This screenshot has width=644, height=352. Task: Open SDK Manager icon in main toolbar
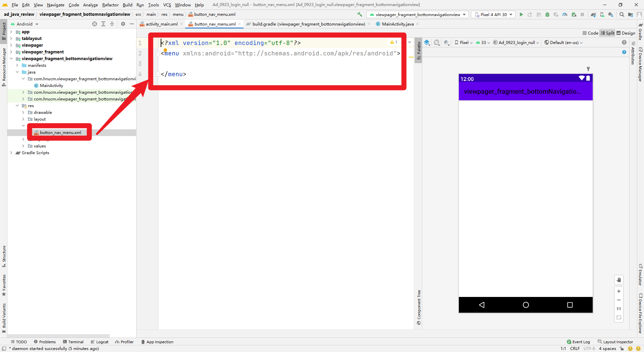[611, 14]
